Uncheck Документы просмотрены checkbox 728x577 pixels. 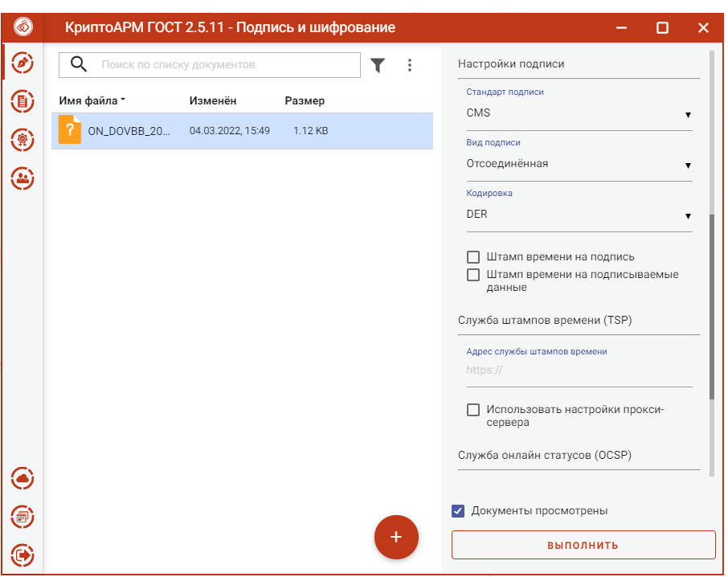tap(458, 511)
